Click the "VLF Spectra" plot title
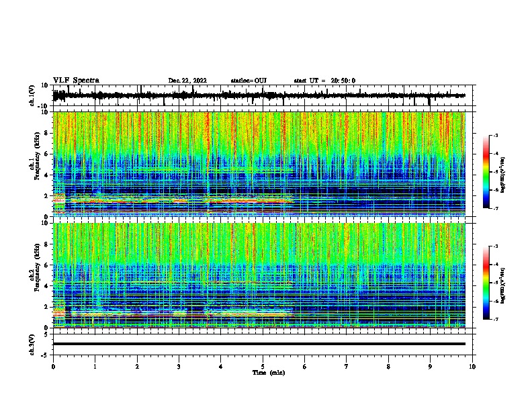Screen dimensions: 532x411 pos(76,80)
